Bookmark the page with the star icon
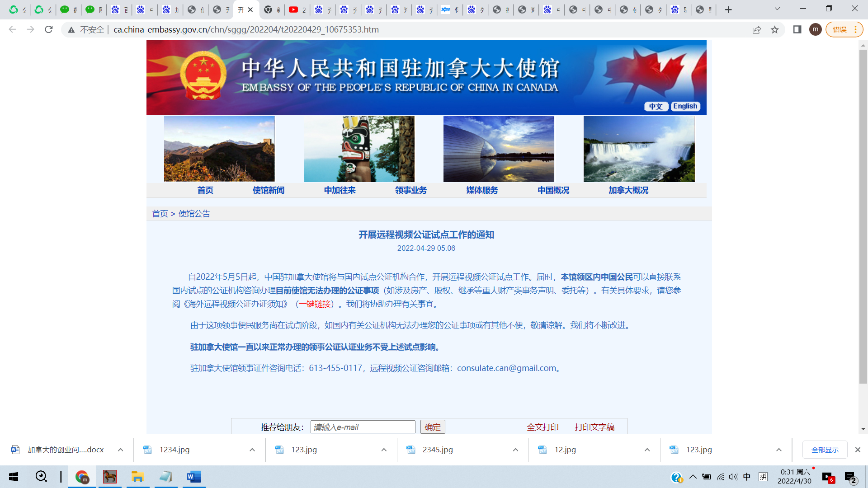Screen dimensions: 868x488 coord(775,29)
